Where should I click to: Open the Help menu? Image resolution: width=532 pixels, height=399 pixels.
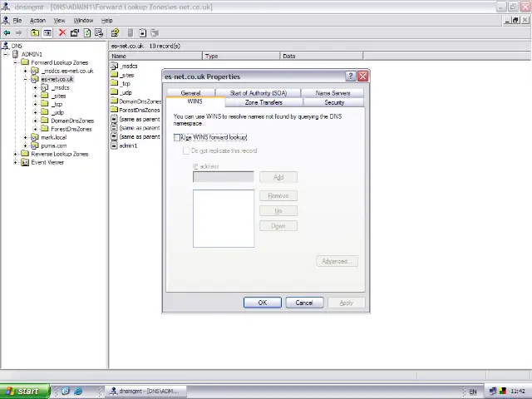[x=107, y=20]
